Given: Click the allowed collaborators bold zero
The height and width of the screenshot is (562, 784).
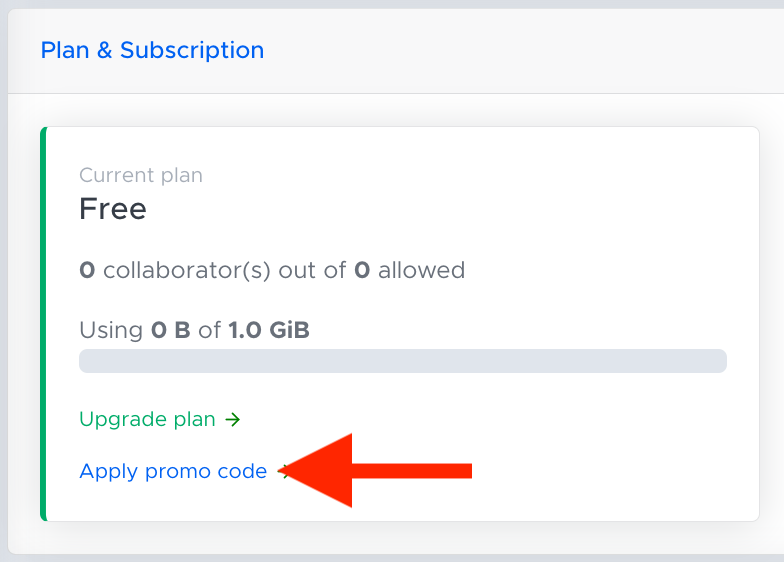Looking at the screenshot, I should pos(362,270).
